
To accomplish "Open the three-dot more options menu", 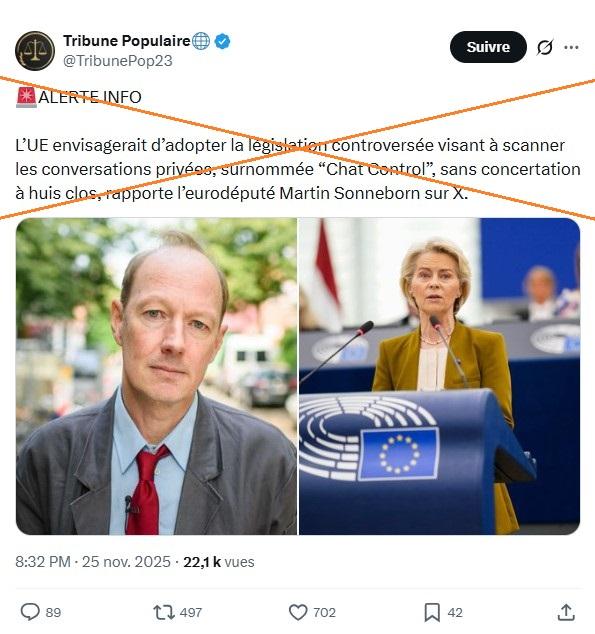I will pos(571,47).
